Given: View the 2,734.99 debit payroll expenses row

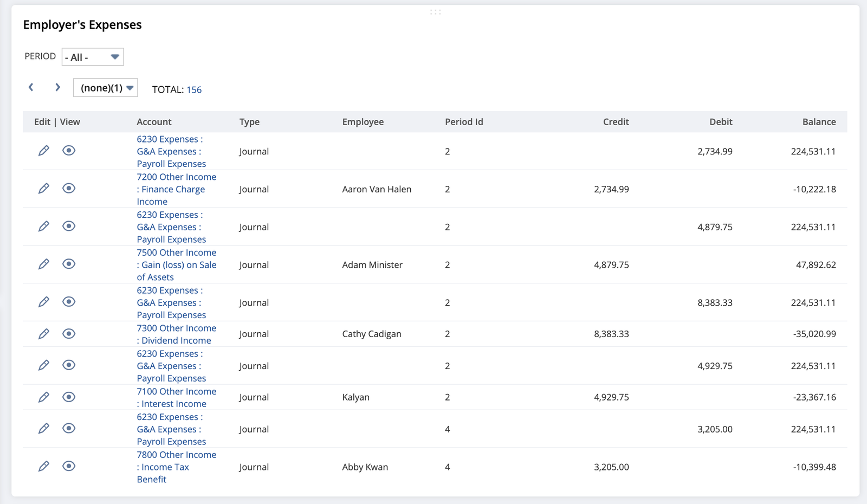Looking at the screenshot, I should (69, 151).
